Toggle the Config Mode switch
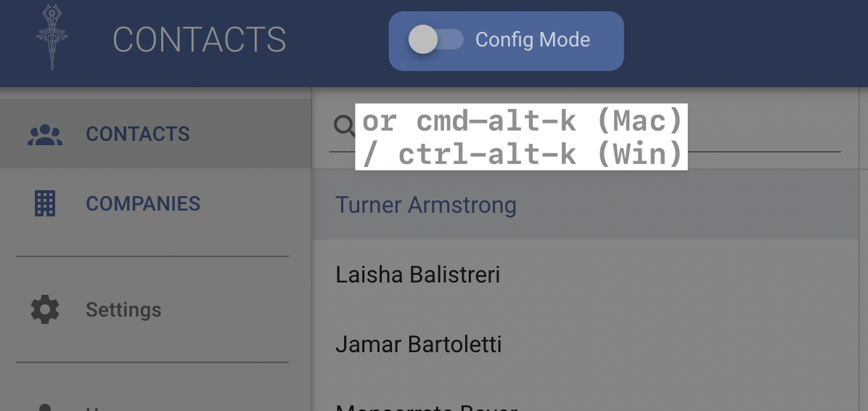This screenshot has height=411, width=868. (435, 40)
